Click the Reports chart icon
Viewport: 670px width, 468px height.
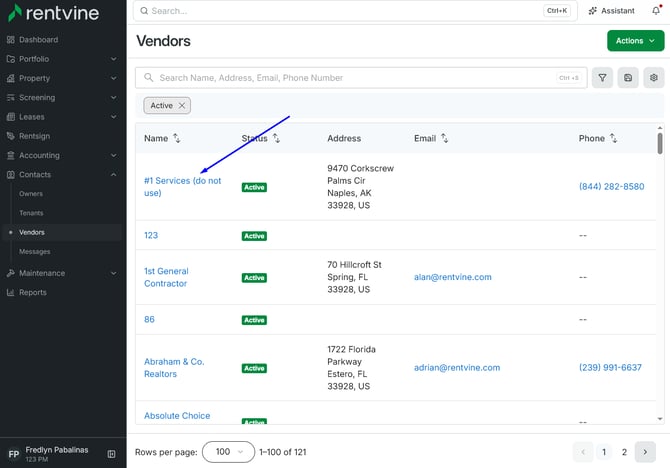11,292
